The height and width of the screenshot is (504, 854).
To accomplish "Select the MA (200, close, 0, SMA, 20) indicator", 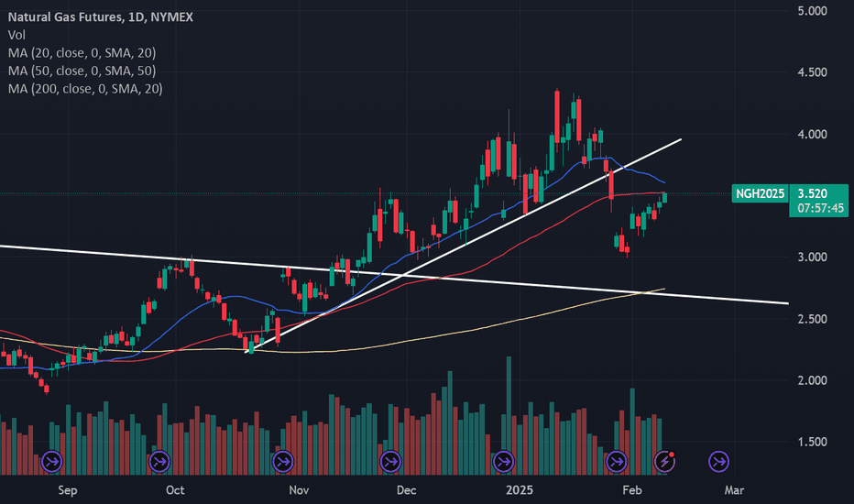I will 85,89.
